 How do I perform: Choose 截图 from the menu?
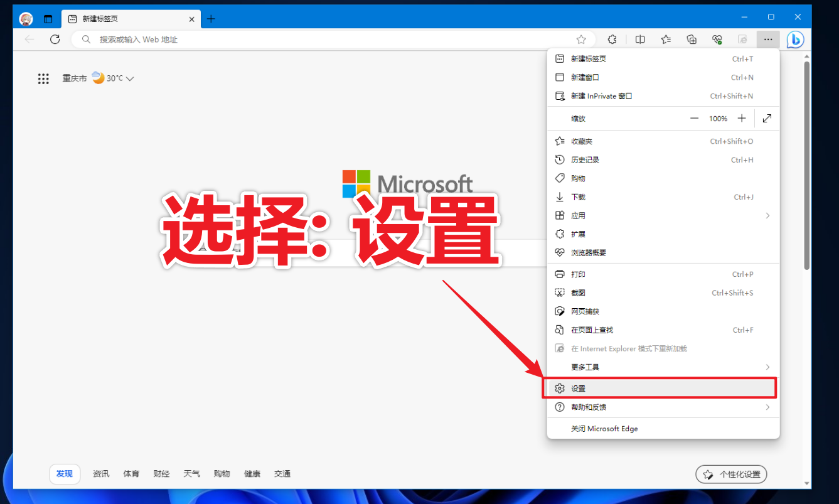[x=663, y=292]
